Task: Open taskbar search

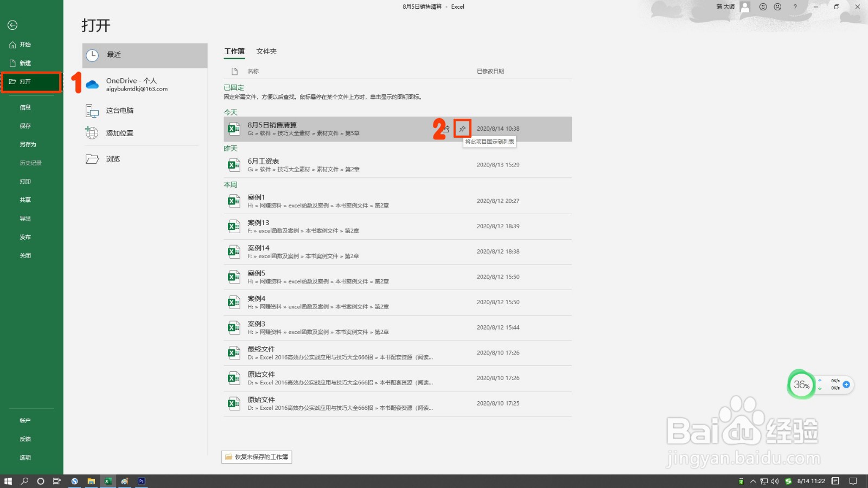Action: click(24, 481)
